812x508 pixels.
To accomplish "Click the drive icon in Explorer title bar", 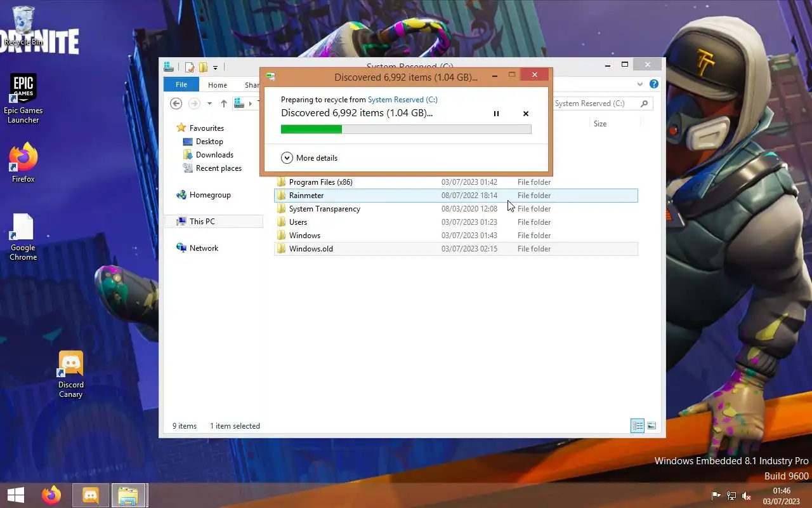I will (169, 66).
